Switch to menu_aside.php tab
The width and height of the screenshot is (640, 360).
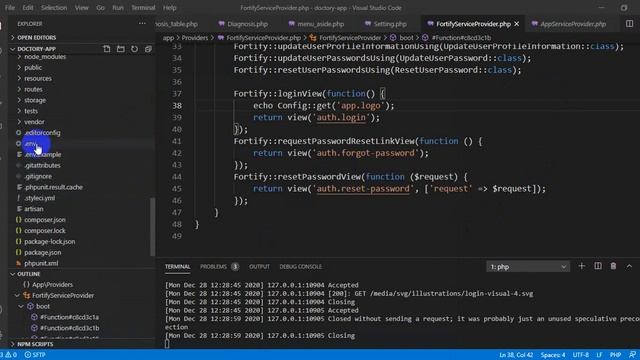point(317,24)
